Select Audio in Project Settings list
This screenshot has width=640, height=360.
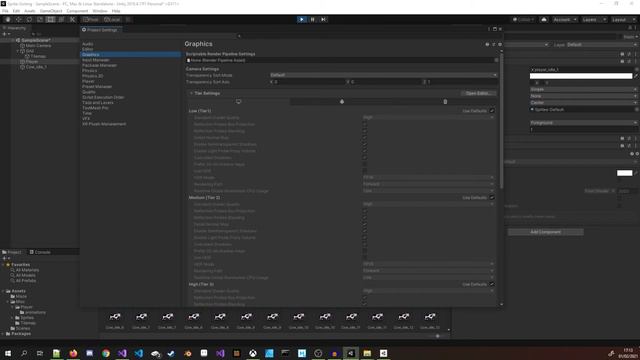click(x=88, y=44)
